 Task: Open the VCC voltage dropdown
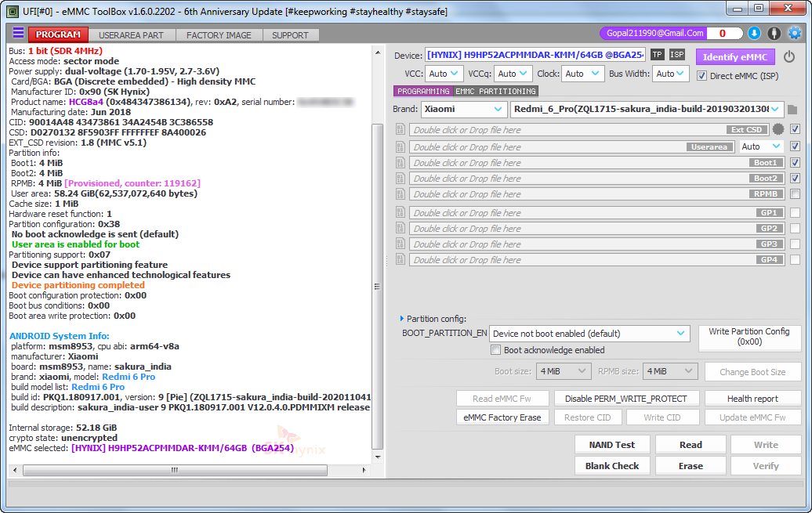coord(444,74)
